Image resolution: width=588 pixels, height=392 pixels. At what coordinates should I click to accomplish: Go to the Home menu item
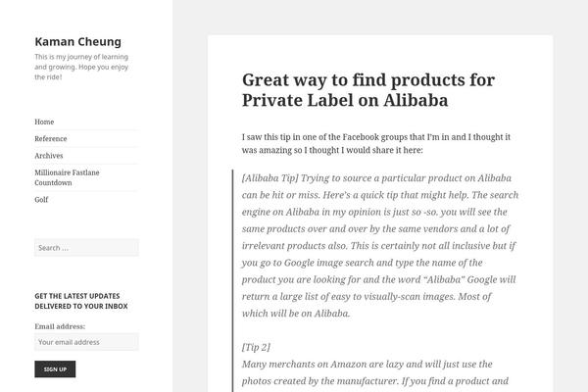44,122
